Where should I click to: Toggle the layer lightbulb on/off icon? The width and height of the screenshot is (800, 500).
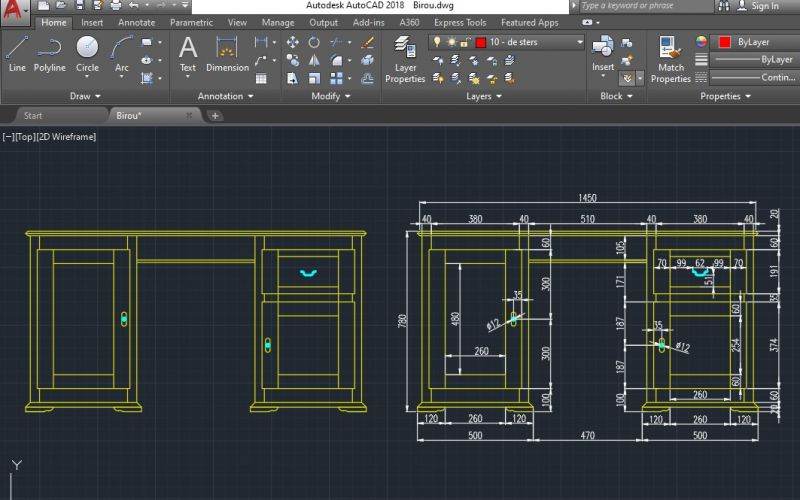pyautogui.click(x=436, y=42)
